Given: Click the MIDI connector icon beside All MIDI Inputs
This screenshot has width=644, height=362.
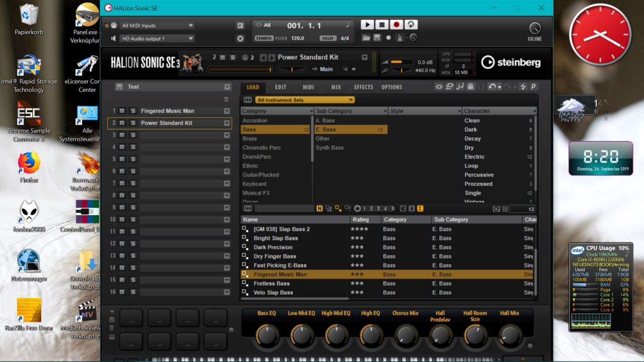Looking at the screenshot, I should pyautogui.click(x=114, y=26).
